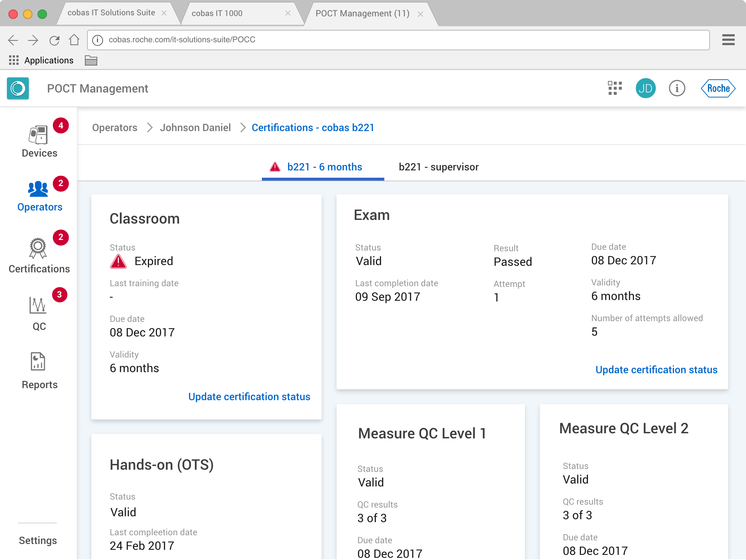
Task: Click the cobas teal app logo
Action: [x=18, y=88]
